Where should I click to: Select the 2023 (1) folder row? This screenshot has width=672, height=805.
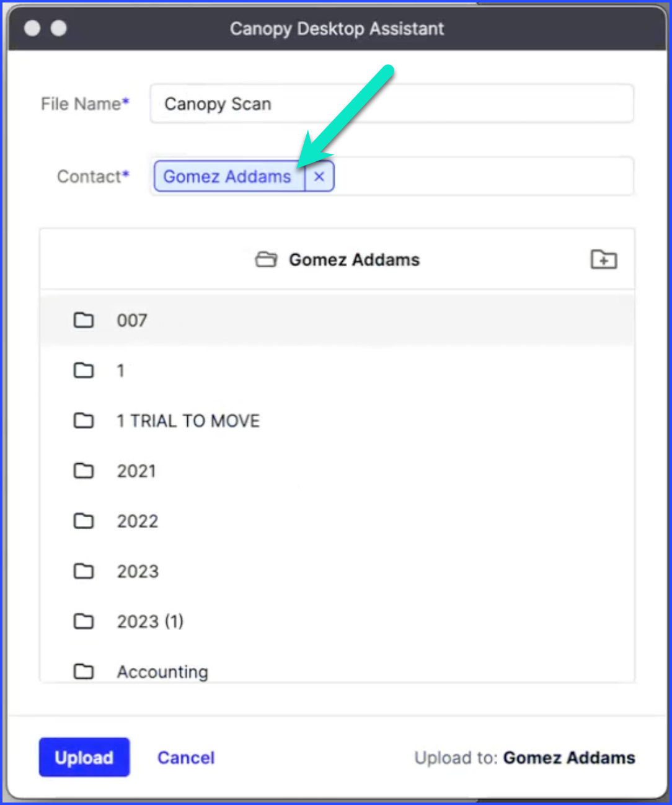click(x=150, y=621)
